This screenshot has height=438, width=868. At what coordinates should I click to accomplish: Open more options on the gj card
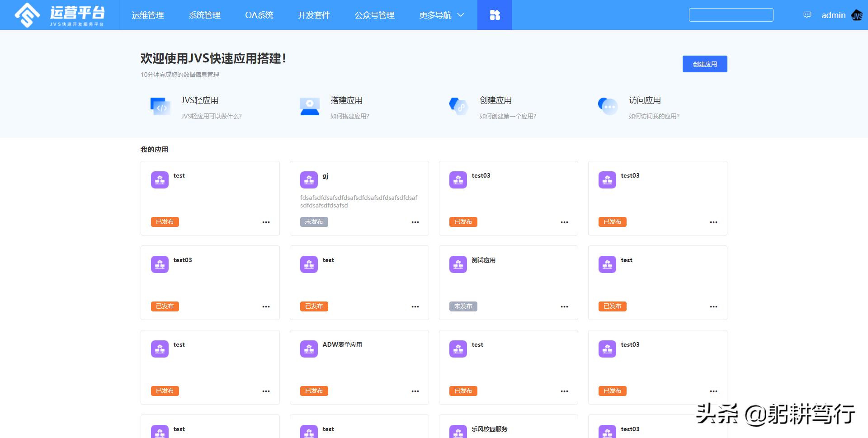point(415,222)
